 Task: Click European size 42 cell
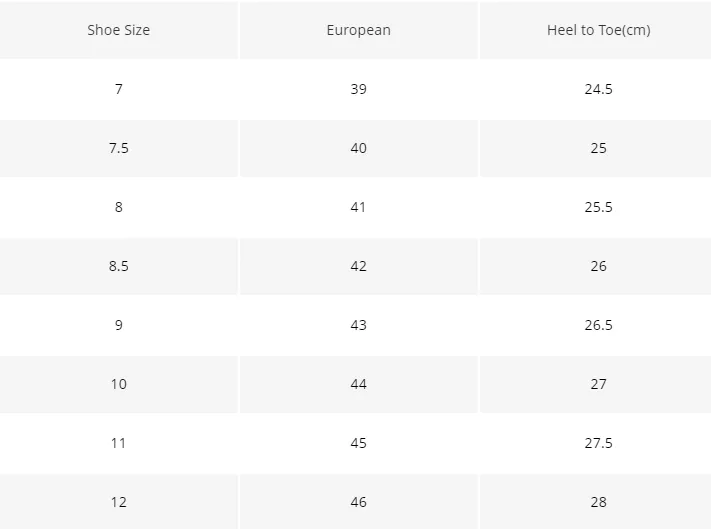[358, 266]
